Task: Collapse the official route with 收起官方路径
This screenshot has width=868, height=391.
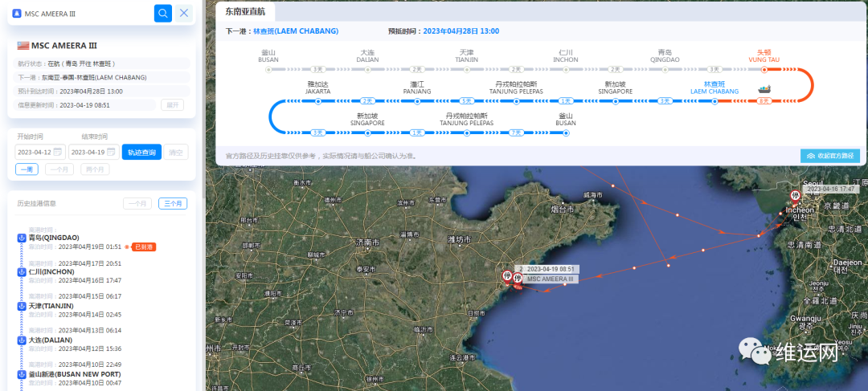Action: tap(831, 156)
